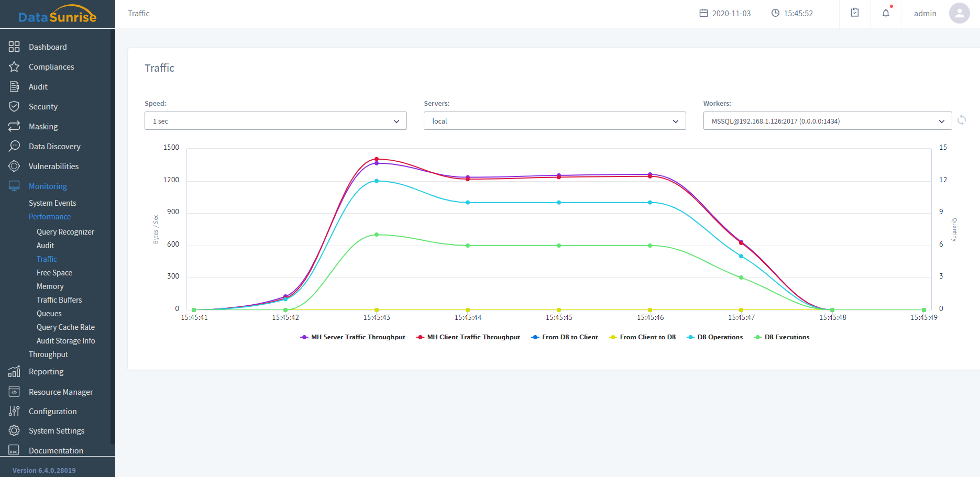Open the Reporting menu item
980x477 pixels.
click(46, 372)
